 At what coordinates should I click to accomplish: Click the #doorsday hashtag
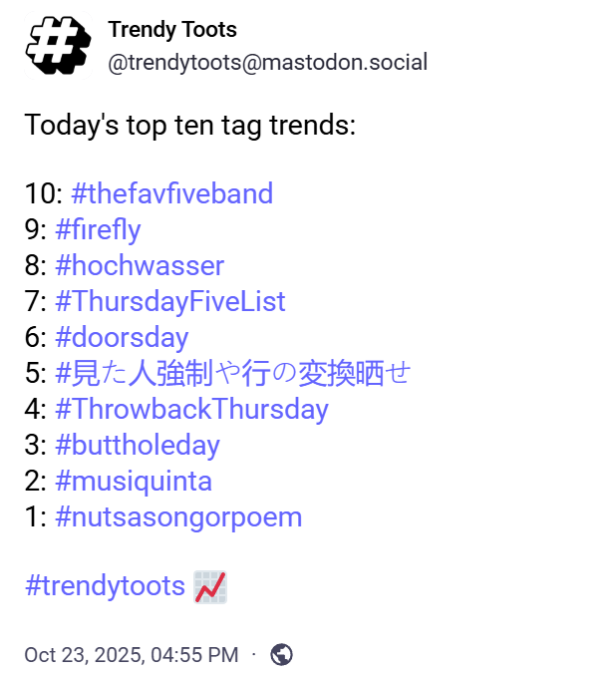(122, 337)
